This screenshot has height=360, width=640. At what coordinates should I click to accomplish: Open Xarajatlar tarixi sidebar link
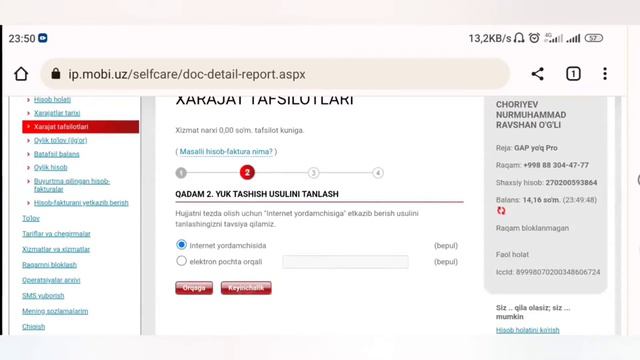pyautogui.click(x=57, y=113)
